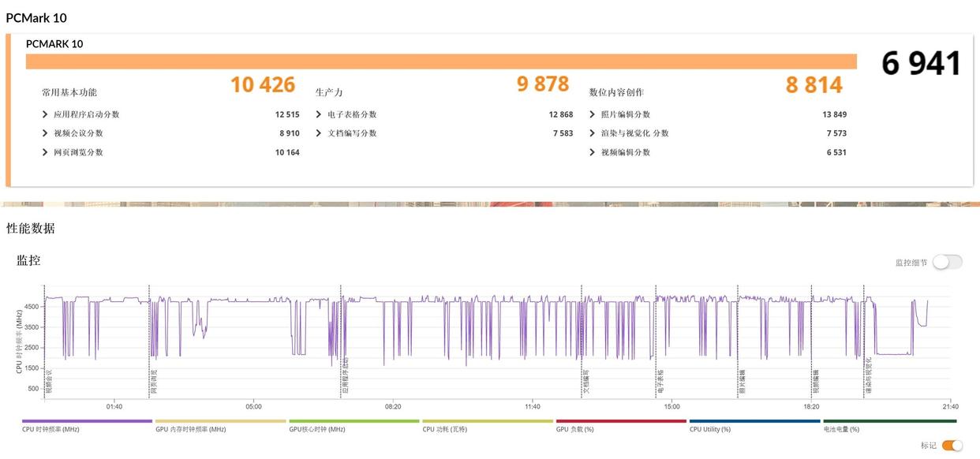Toggle the CPU 时钟频率 (MHz) legend series
Viewport: 980px width, 459px height.
tap(87, 426)
